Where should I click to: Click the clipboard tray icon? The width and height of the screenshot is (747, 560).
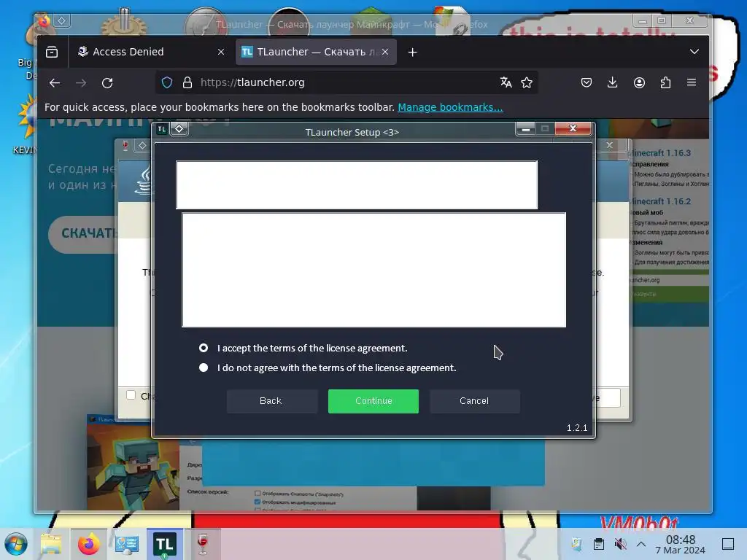[x=599, y=544]
